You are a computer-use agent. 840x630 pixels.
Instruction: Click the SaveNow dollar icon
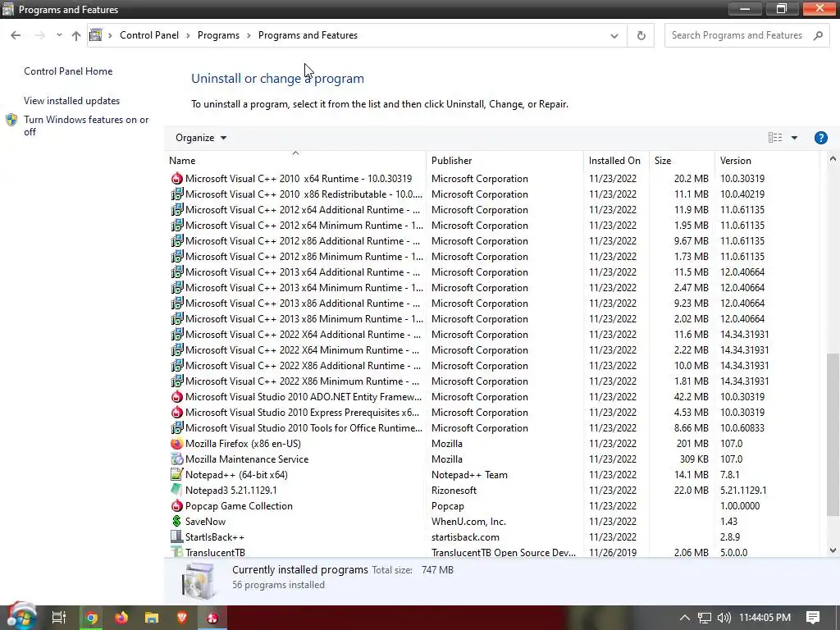coord(176,521)
